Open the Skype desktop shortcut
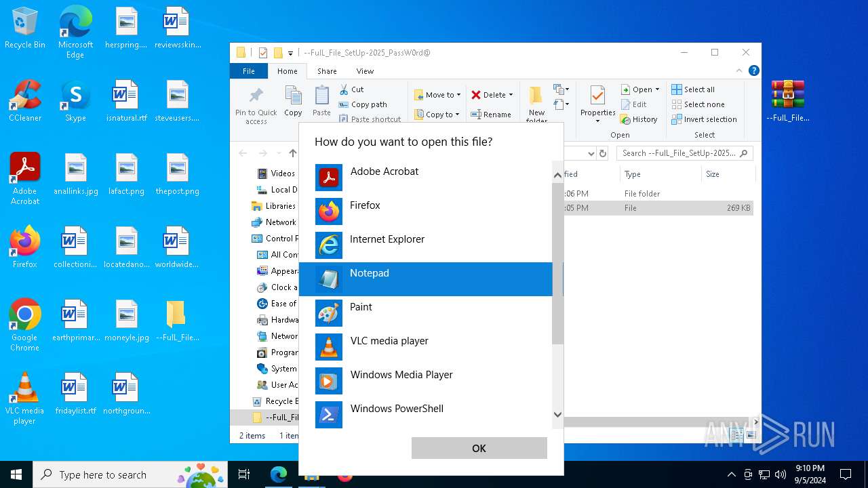This screenshot has width=868, height=488. click(75, 101)
